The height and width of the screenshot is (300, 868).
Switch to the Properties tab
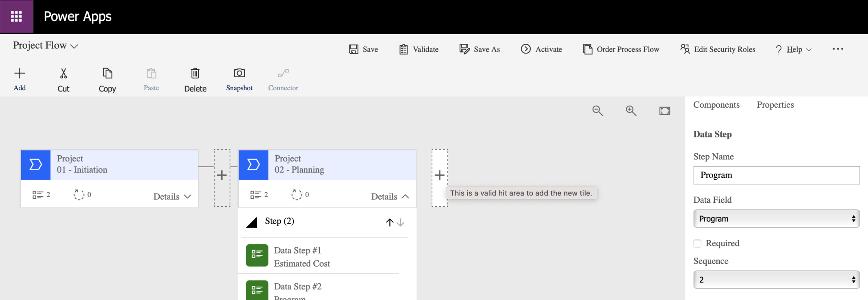pyautogui.click(x=775, y=105)
